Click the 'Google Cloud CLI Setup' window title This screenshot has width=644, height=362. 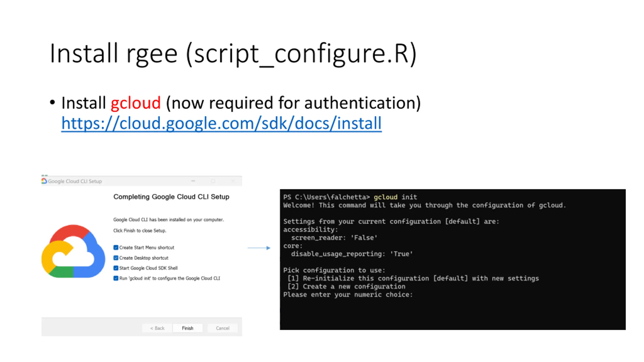pos(75,181)
